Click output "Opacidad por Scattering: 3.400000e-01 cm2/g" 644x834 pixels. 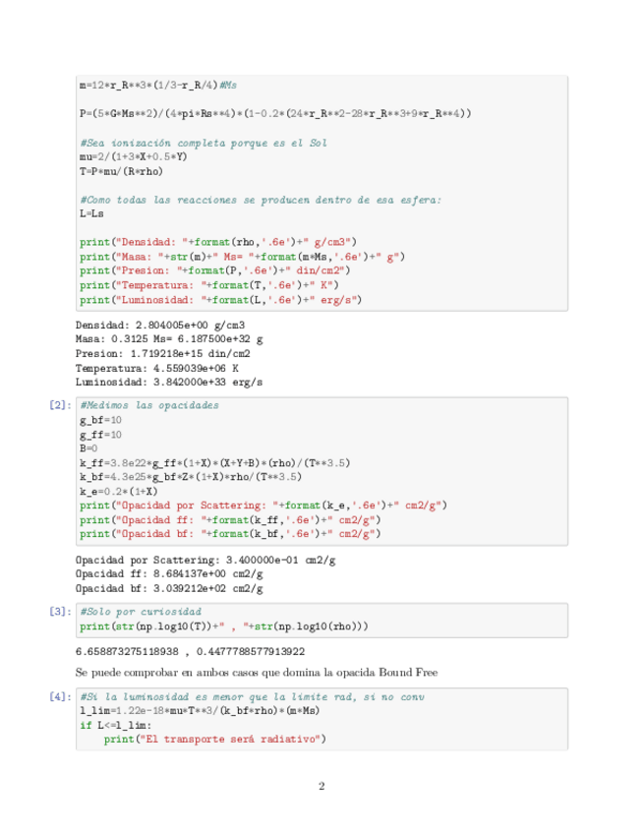[205, 560]
